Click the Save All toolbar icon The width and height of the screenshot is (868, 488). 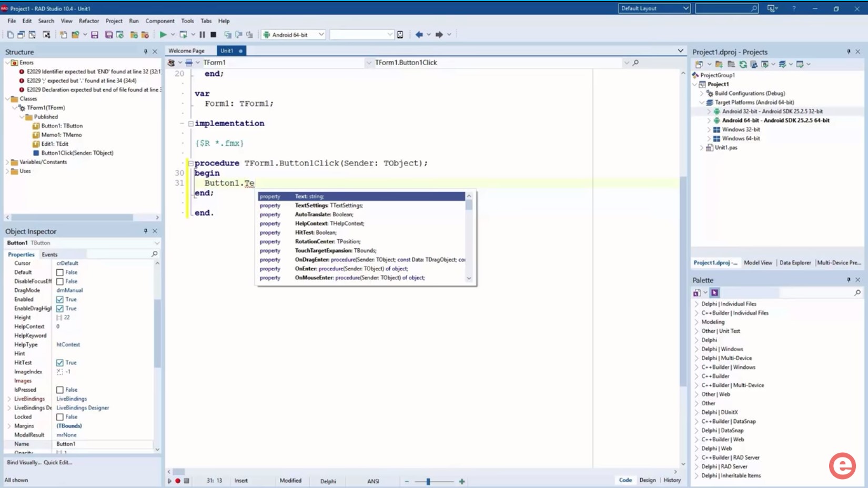point(109,34)
